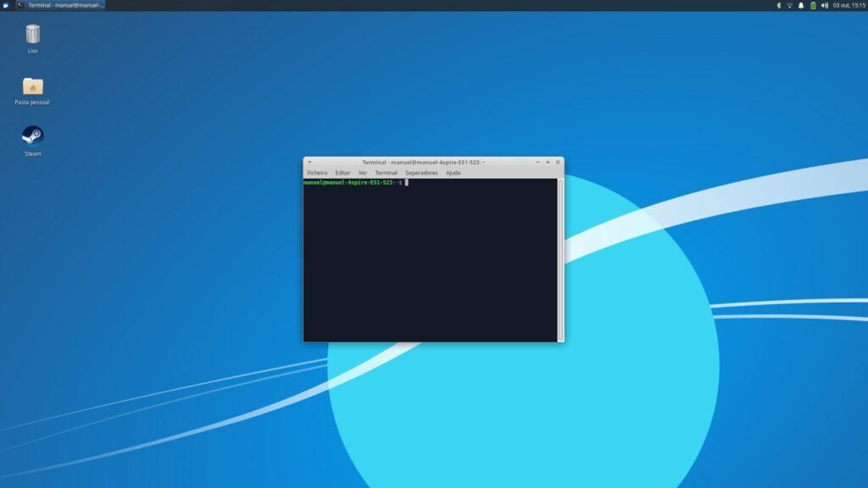Open the Separadores menu
Image resolution: width=868 pixels, height=488 pixels.
point(421,173)
